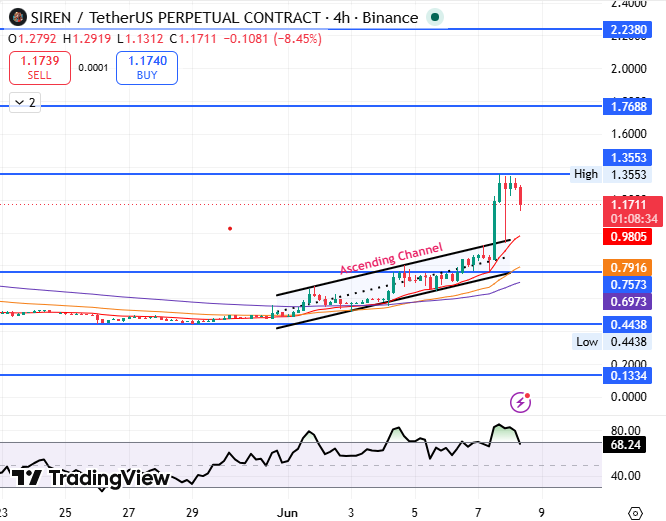Select the red dot marker on chart
This screenshot has height=521, width=666.
(x=230, y=228)
